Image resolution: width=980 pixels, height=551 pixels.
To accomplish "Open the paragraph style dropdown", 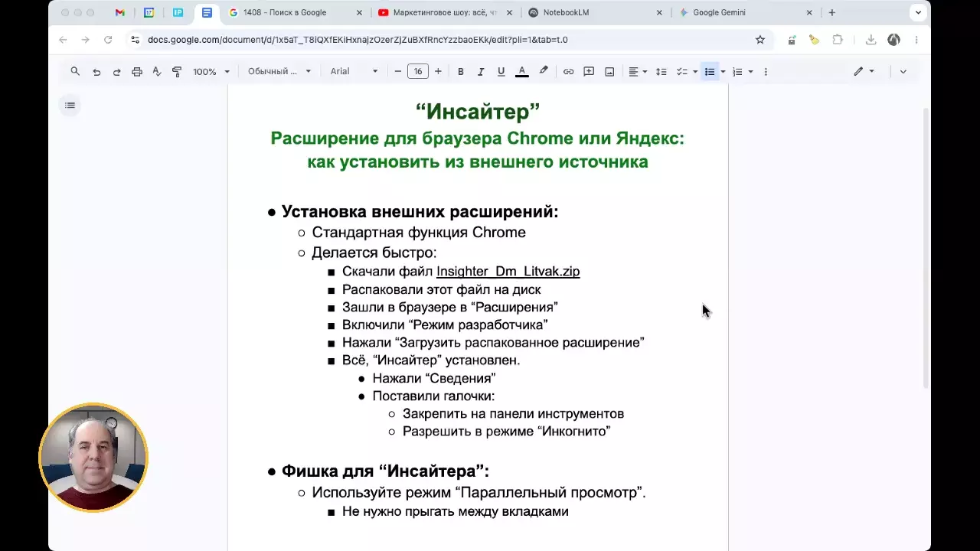I will pyautogui.click(x=279, y=72).
